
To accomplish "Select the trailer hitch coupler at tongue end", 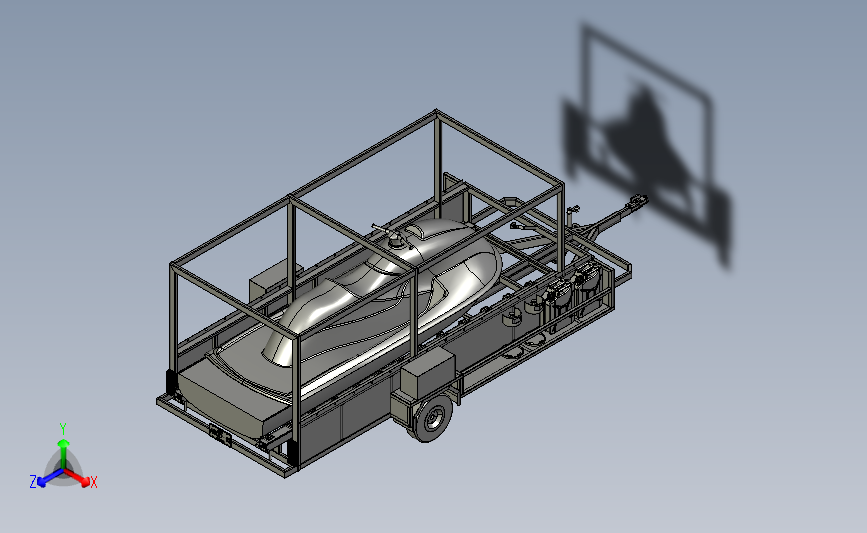I will pyautogui.click(x=637, y=201).
